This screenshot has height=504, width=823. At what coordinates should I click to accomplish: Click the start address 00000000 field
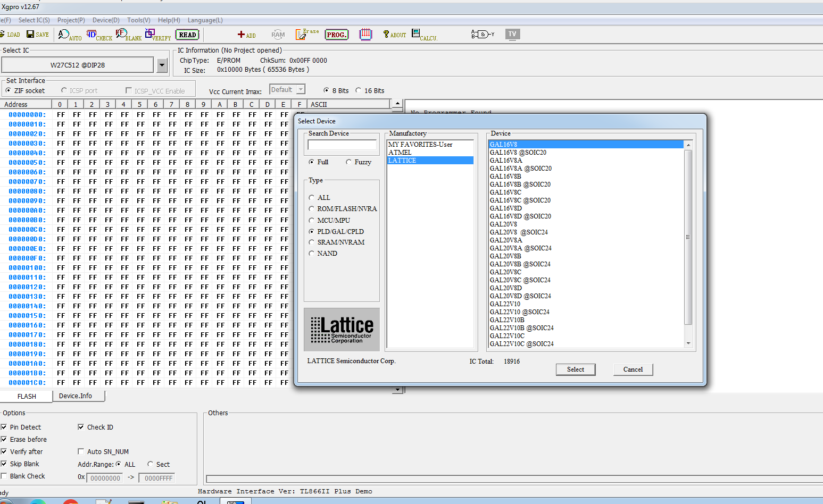[x=105, y=478]
